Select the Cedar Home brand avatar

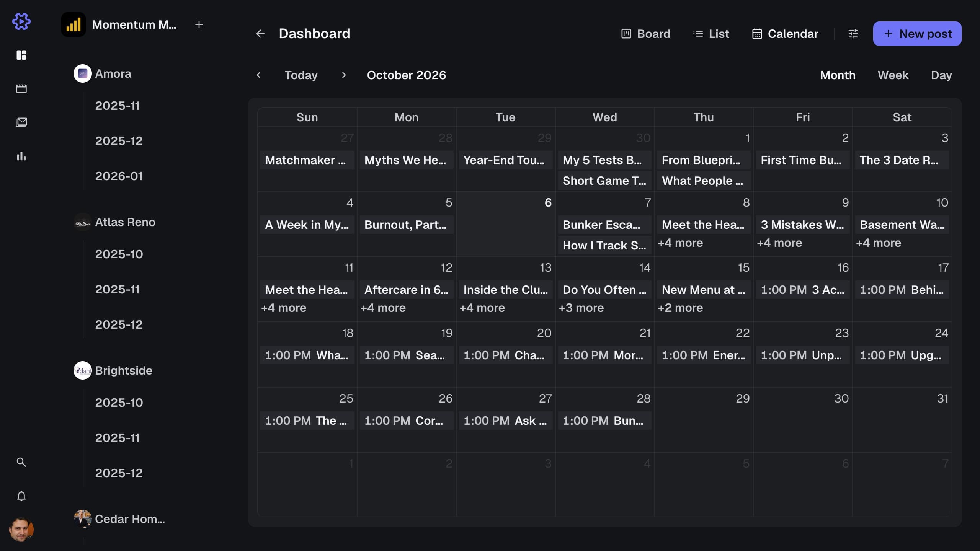pyautogui.click(x=83, y=519)
